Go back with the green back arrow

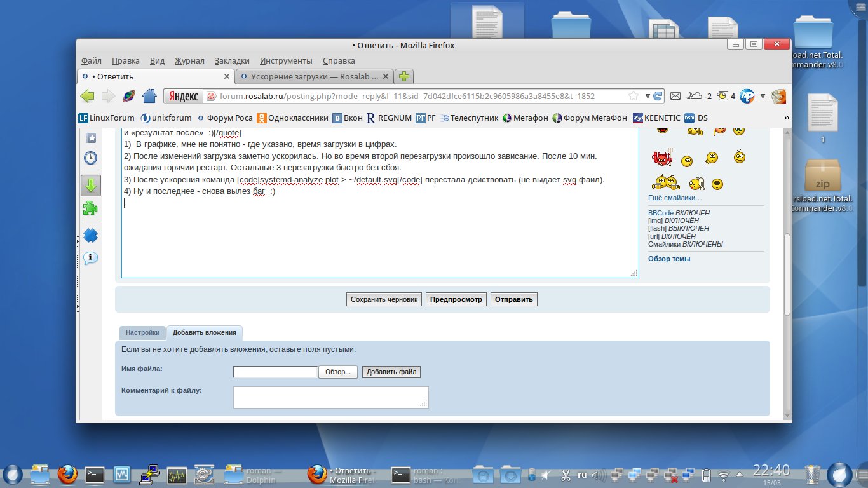88,96
